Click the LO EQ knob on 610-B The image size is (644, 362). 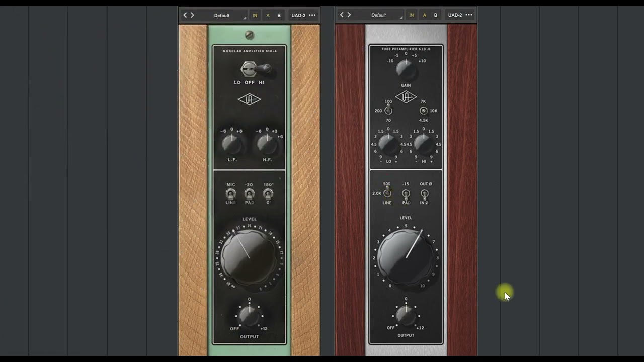click(388, 144)
